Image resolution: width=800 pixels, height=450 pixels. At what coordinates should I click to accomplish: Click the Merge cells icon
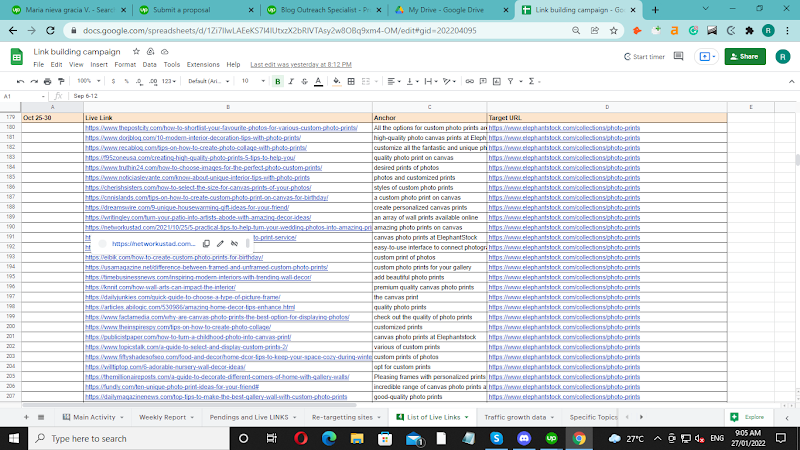click(x=366, y=81)
